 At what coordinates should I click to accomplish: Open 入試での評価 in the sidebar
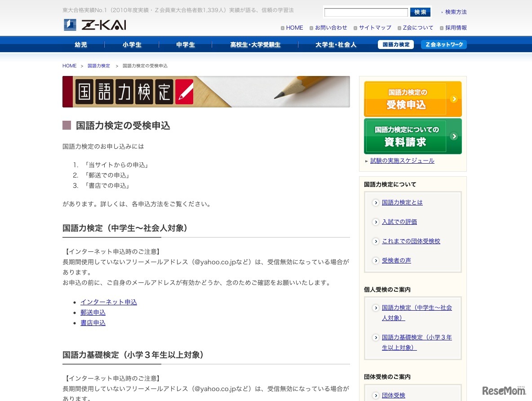(x=399, y=222)
